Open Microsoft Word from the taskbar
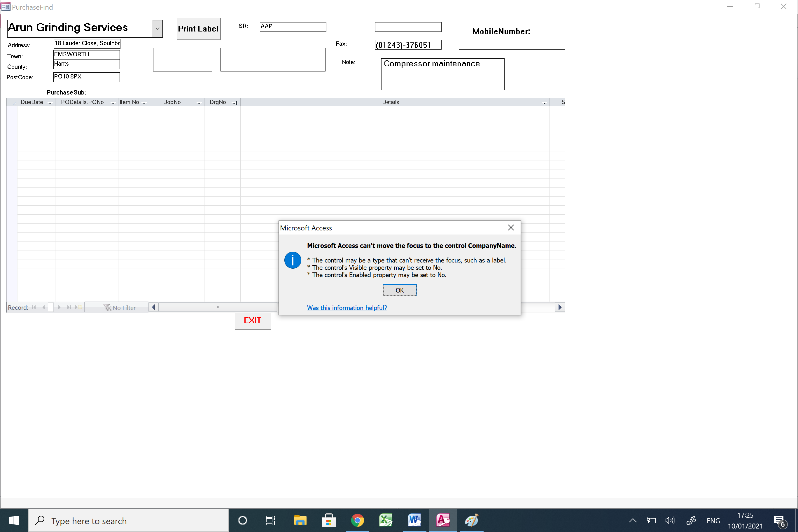The width and height of the screenshot is (798, 532). pos(414,520)
